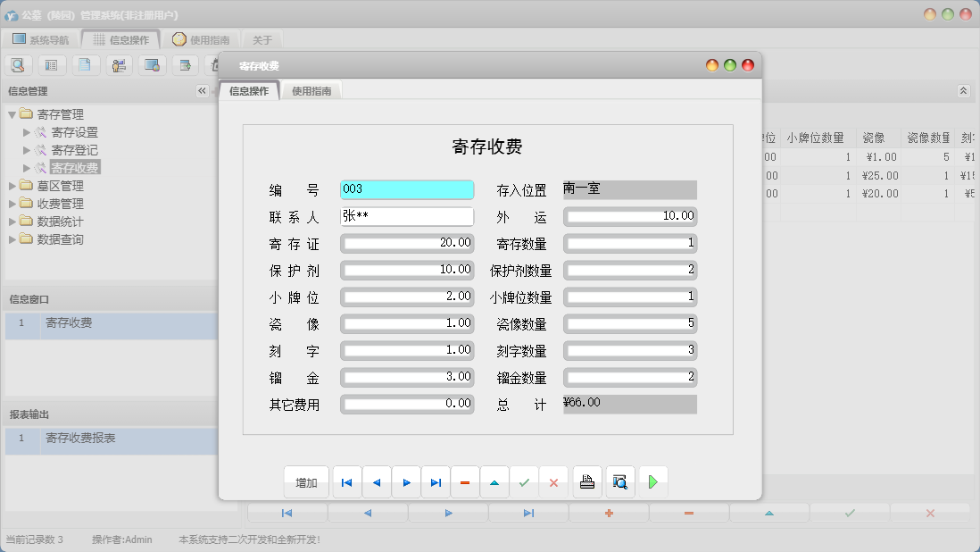Screen dimensions: 980x552
Task: Switch to the 使用指南 tab in the dialog
Action: 310,90
